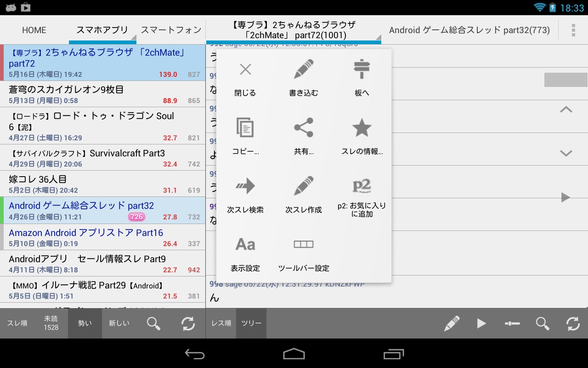Screen dimensions: 588x368
Task: Tap the up chevron on right side
Action: tap(566, 110)
